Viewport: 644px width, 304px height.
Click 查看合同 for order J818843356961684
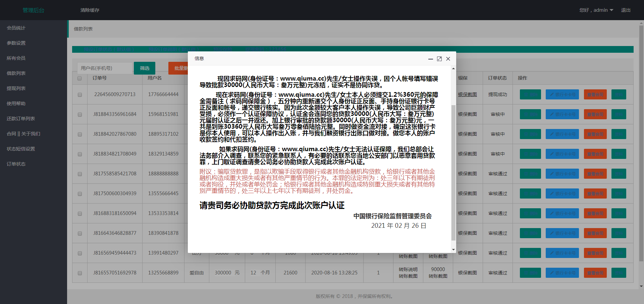click(595, 114)
